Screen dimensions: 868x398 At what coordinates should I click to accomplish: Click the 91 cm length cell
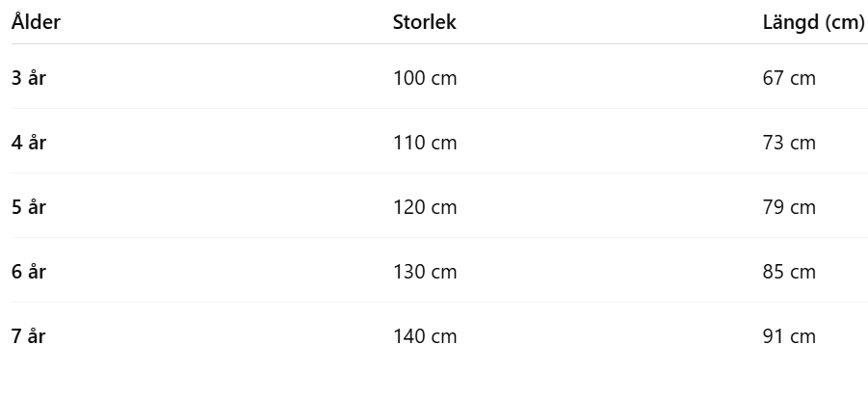(x=788, y=336)
